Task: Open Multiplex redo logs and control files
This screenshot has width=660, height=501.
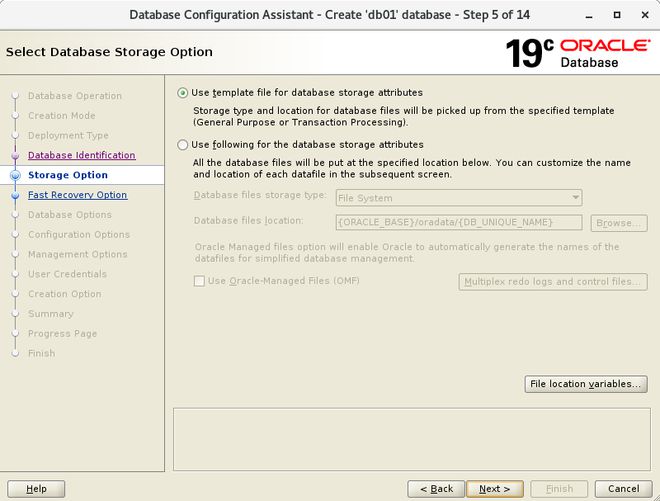Action: tap(553, 282)
